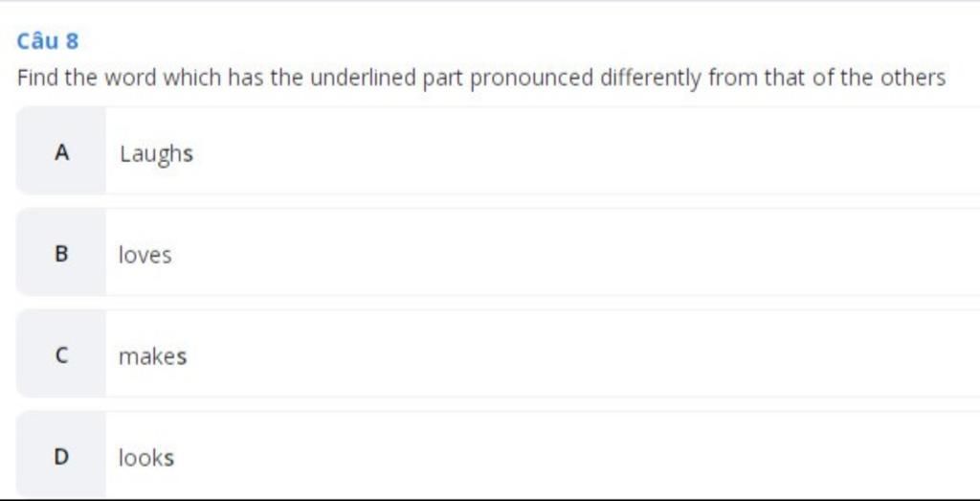
Task: Click the gray letter A badge
Action: point(61,150)
